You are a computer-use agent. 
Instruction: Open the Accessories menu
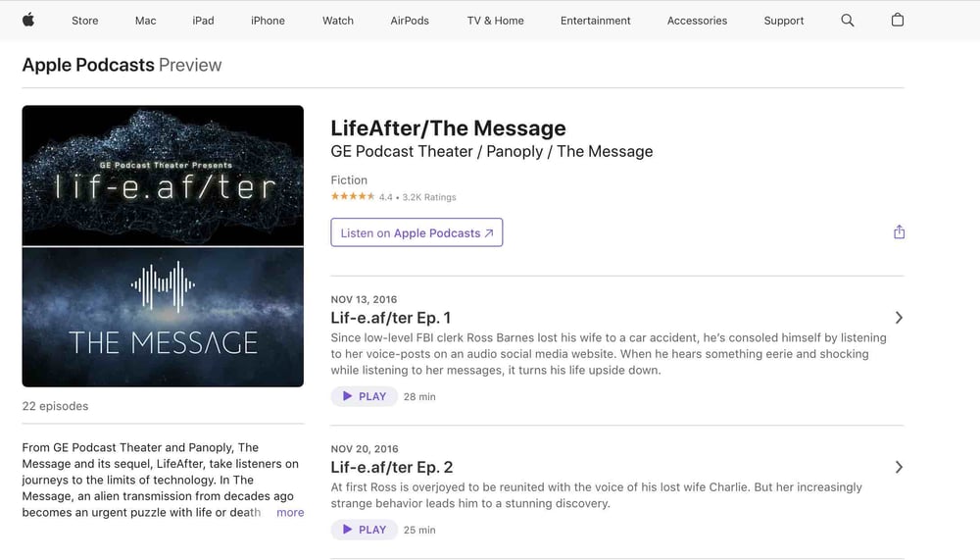coord(698,21)
